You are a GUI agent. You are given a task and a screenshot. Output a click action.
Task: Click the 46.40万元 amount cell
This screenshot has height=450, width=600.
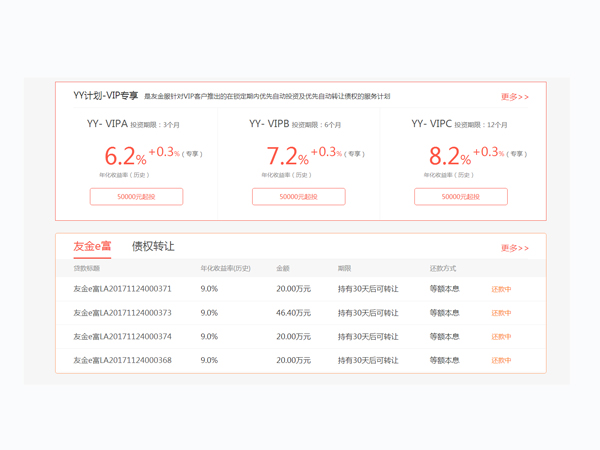point(293,313)
